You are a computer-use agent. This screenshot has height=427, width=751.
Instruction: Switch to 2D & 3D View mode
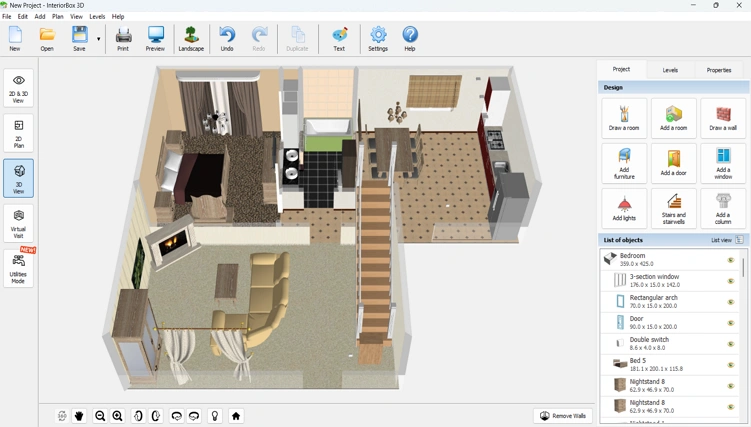(19, 88)
